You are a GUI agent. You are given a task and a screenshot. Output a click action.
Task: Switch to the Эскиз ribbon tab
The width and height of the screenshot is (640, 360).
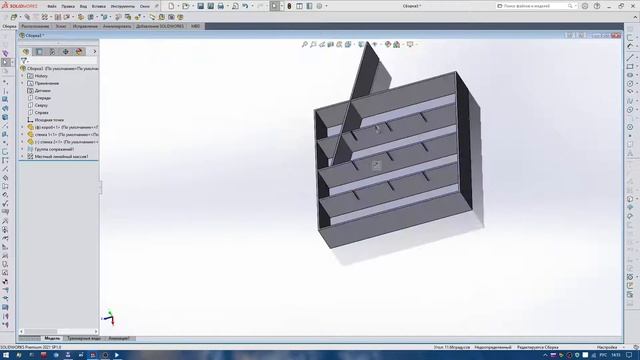tap(61, 26)
